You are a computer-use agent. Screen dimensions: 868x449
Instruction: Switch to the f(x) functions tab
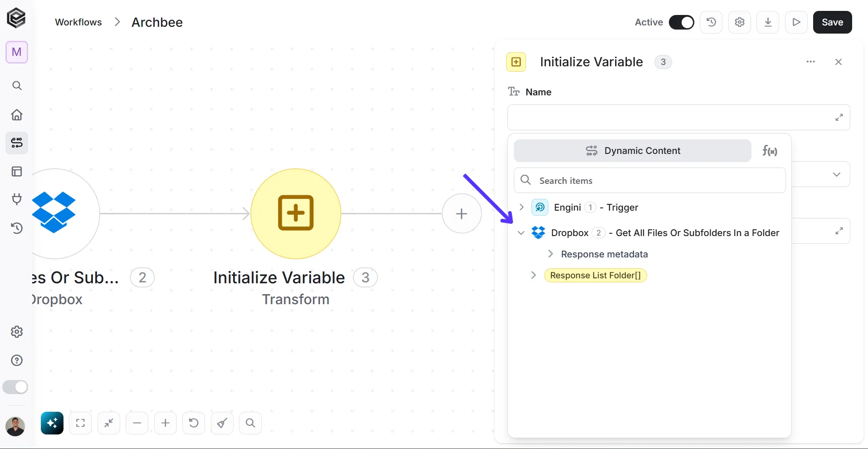click(x=770, y=151)
